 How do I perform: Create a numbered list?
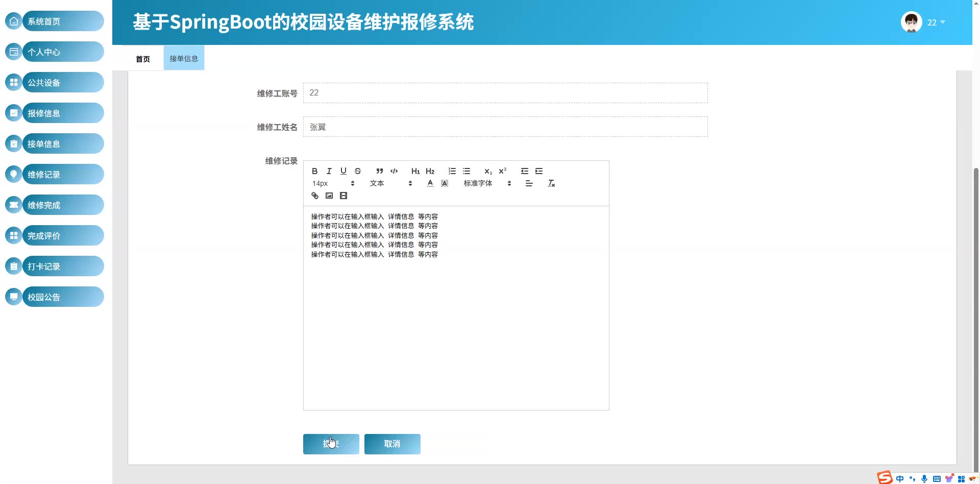(x=452, y=171)
